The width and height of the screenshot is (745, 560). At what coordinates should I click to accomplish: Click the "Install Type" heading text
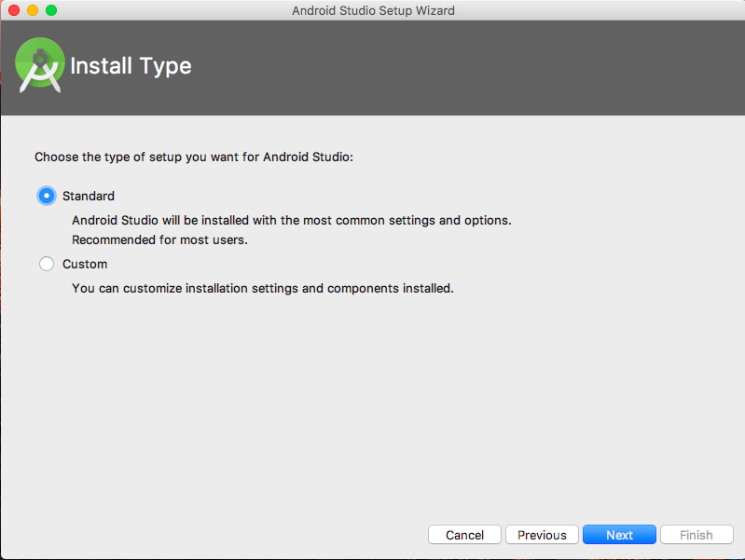131,66
